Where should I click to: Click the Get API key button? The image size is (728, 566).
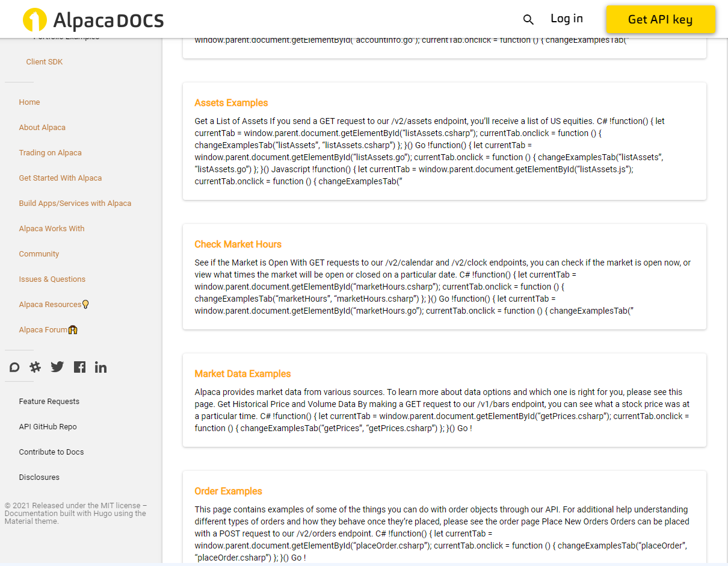pyautogui.click(x=660, y=20)
